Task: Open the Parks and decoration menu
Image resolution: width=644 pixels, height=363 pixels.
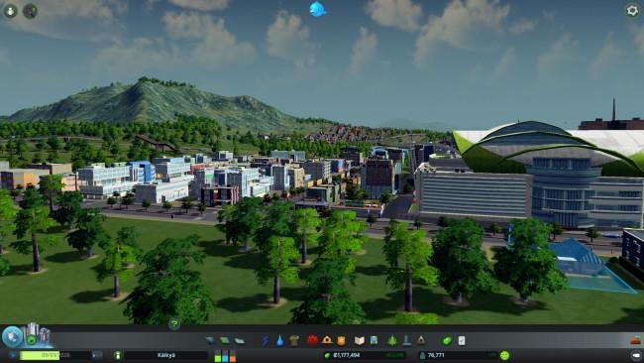Action: tap(392, 340)
